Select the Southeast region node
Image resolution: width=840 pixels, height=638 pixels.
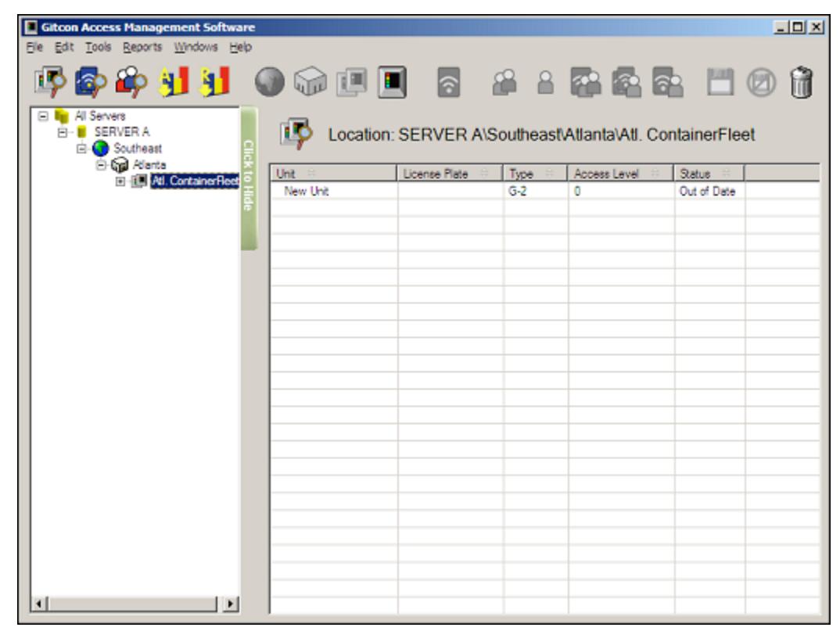coord(138,149)
